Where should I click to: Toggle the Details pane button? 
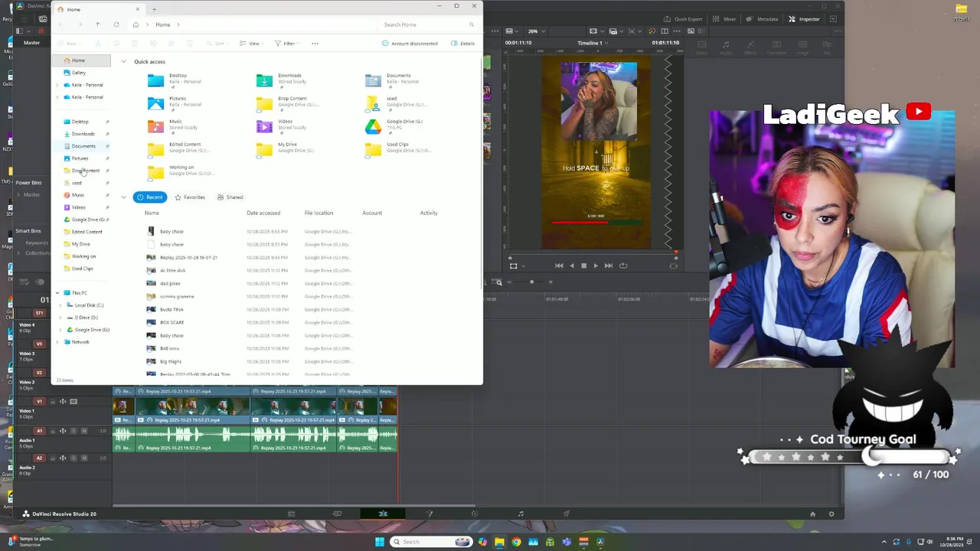point(462,44)
